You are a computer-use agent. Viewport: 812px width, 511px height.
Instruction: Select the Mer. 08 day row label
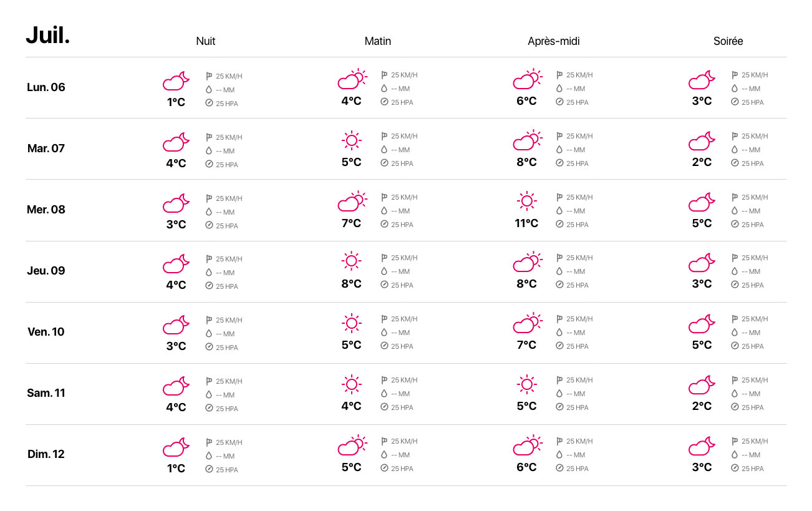[46, 210]
